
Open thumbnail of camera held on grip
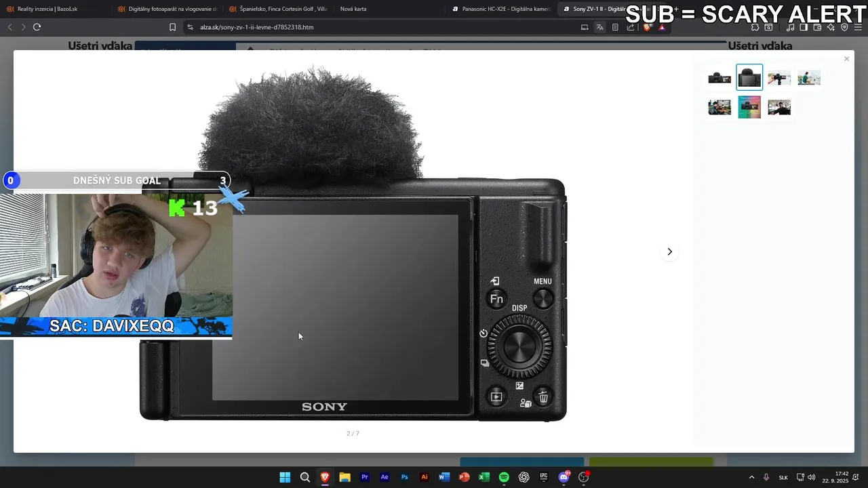point(779,78)
